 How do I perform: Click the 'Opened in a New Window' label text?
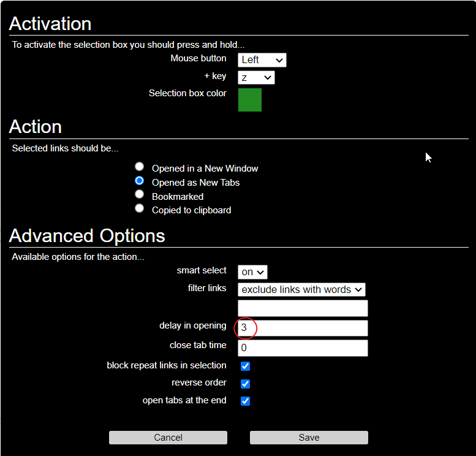[205, 169]
